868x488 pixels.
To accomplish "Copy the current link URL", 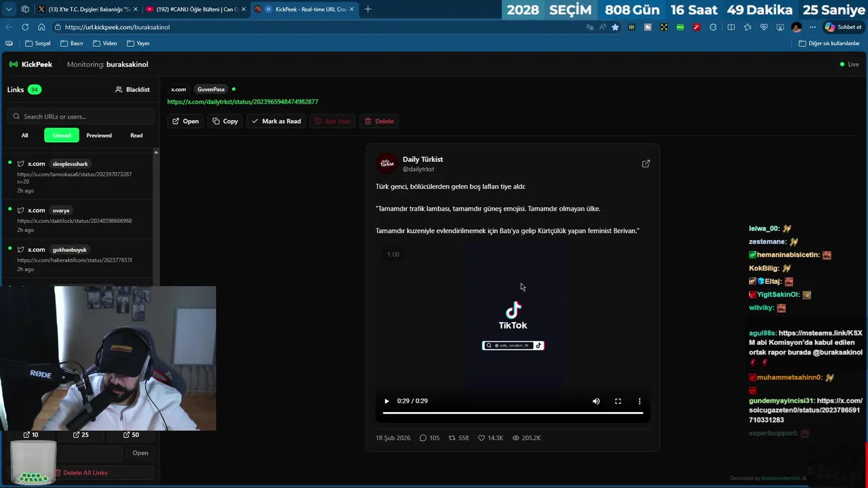I will 225,121.
